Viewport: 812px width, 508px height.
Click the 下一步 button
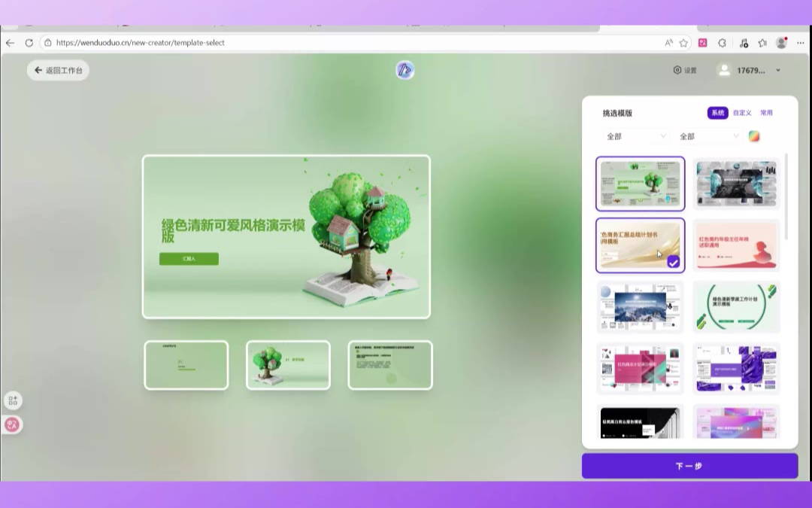pyautogui.click(x=689, y=466)
